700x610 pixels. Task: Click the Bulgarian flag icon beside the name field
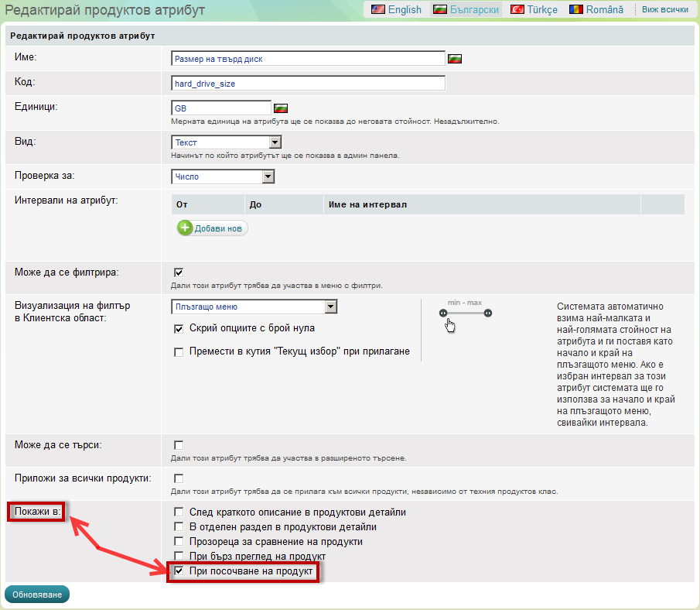[x=455, y=59]
